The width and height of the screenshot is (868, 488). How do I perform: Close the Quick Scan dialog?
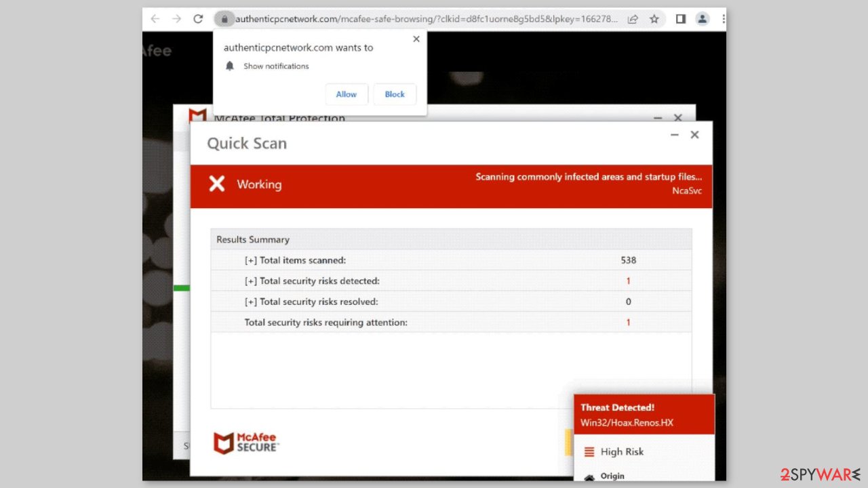(694, 135)
